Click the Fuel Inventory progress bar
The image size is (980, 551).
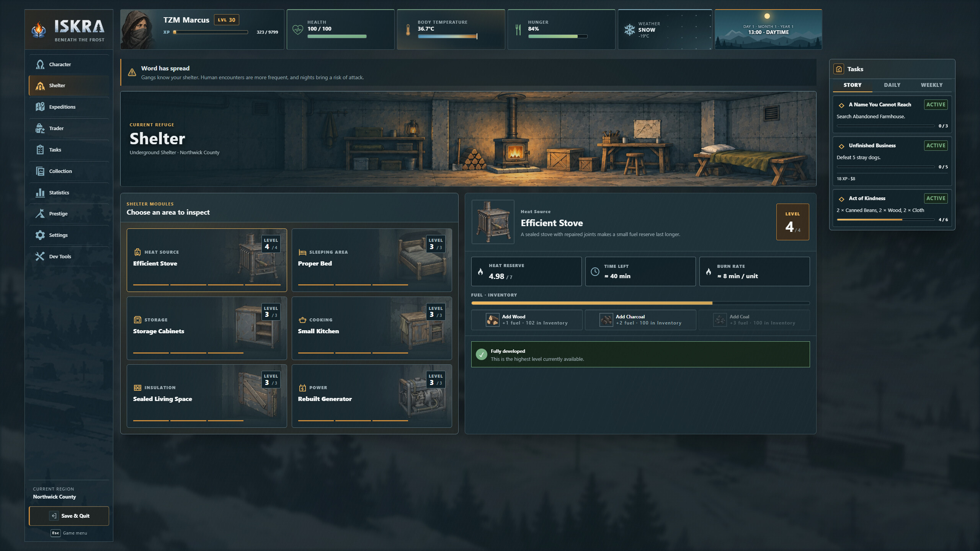(x=640, y=303)
